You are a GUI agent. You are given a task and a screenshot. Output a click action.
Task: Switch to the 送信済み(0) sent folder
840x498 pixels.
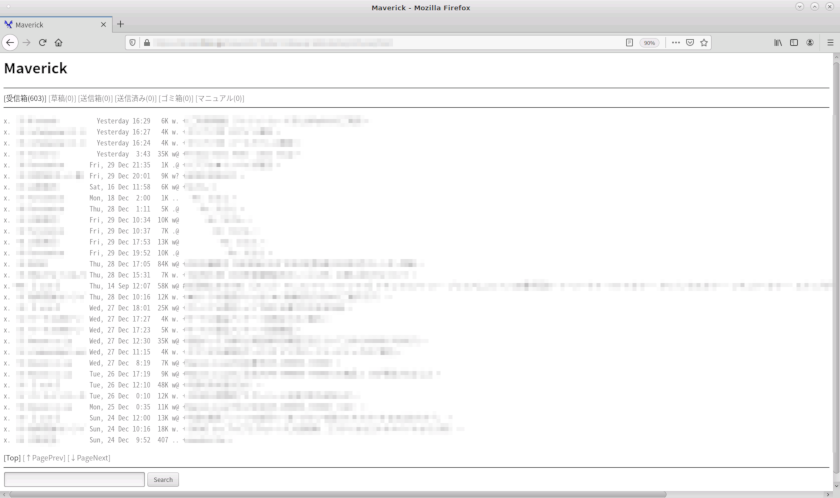[136, 99]
